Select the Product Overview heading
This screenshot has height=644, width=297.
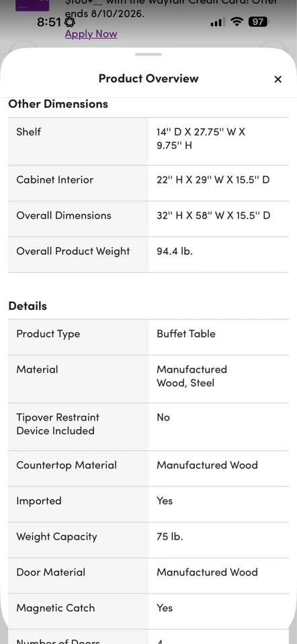click(x=148, y=78)
